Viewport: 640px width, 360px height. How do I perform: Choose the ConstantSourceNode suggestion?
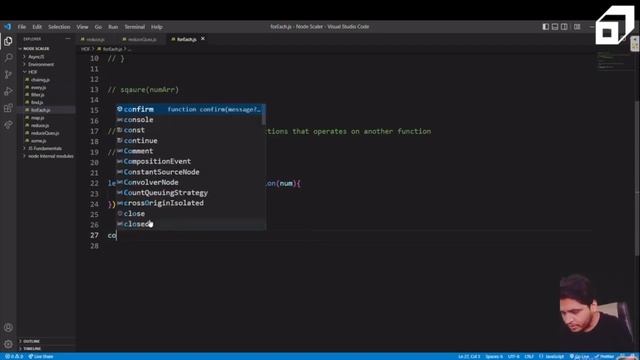tap(189, 172)
